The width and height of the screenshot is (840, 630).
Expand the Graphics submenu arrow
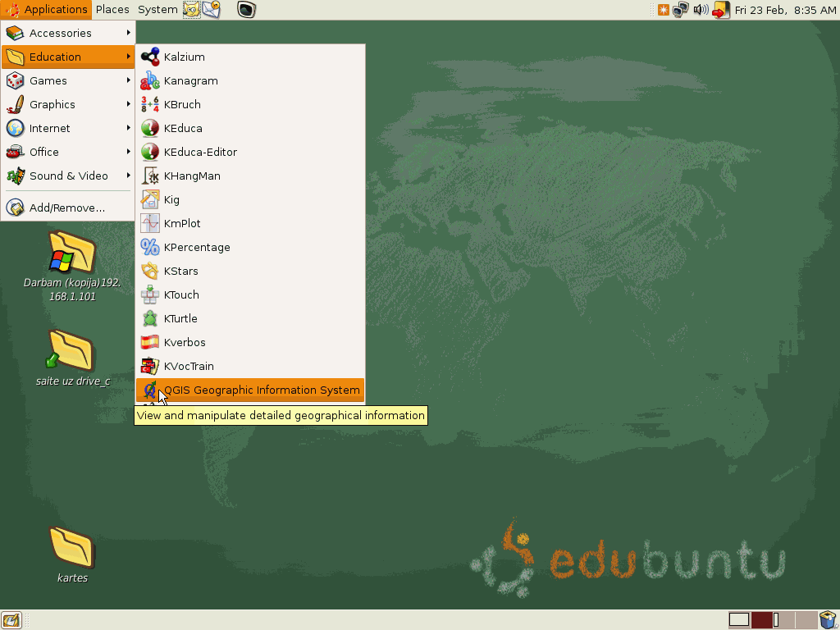[x=129, y=104]
